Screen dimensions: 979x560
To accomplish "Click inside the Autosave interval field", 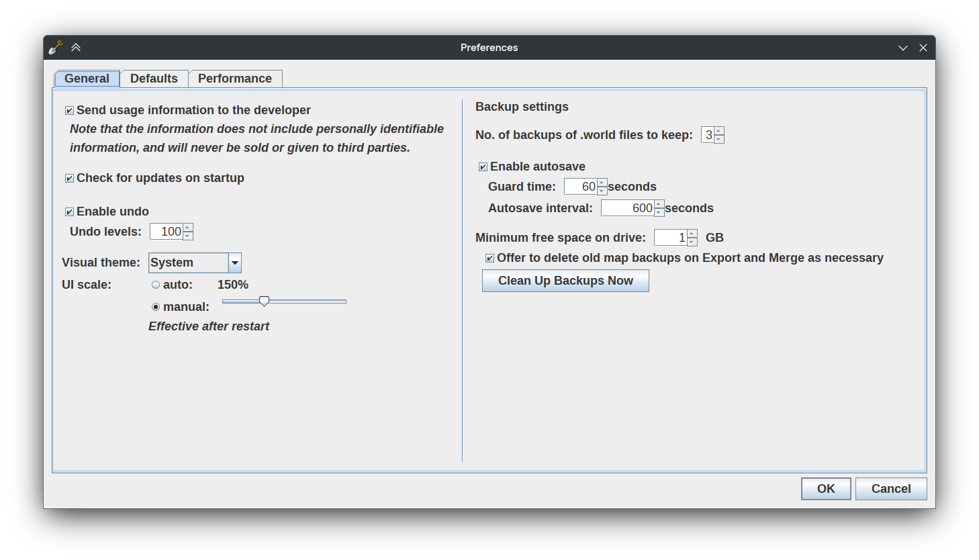I will coord(627,208).
